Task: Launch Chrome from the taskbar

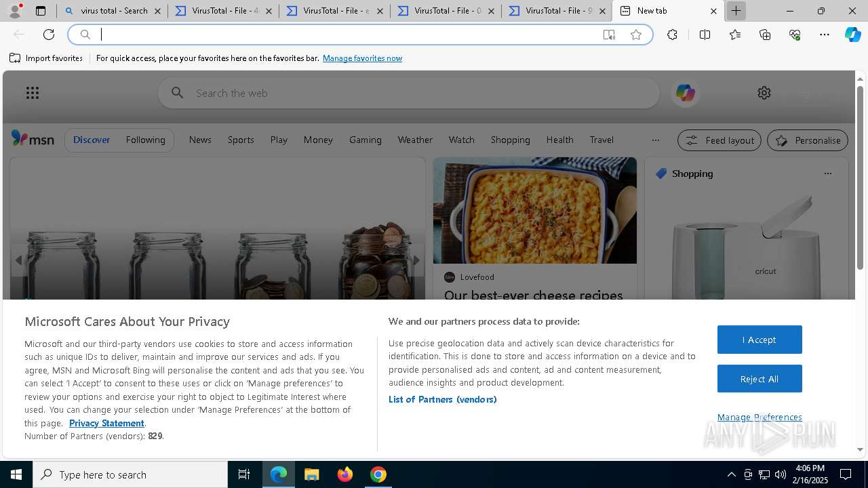Action: pyautogui.click(x=378, y=474)
